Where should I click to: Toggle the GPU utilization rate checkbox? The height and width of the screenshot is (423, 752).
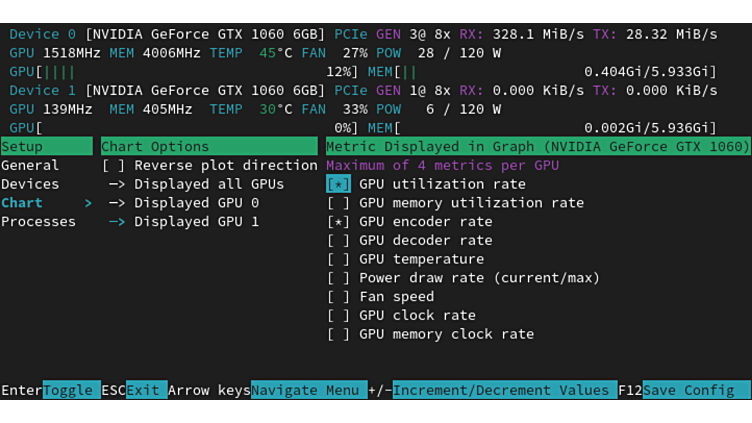[339, 184]
